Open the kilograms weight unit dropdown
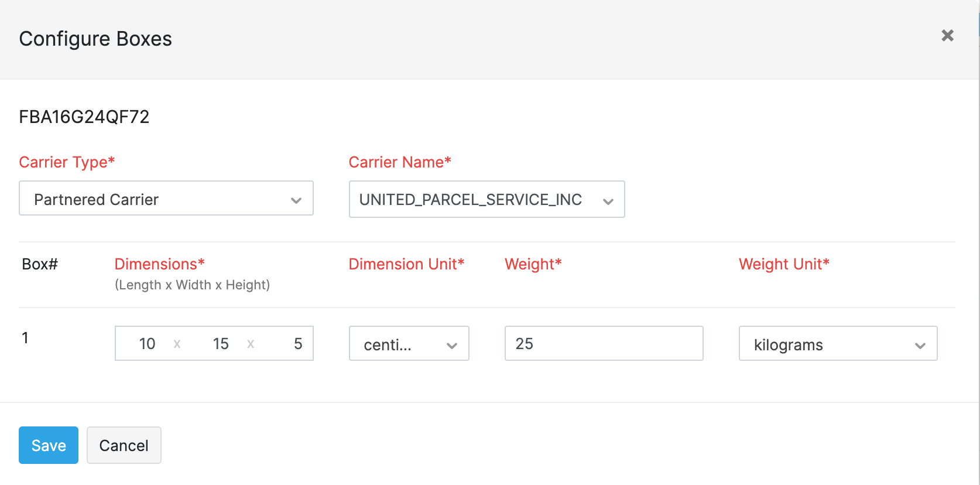This screenshot has height=485, width=980. 837,344
